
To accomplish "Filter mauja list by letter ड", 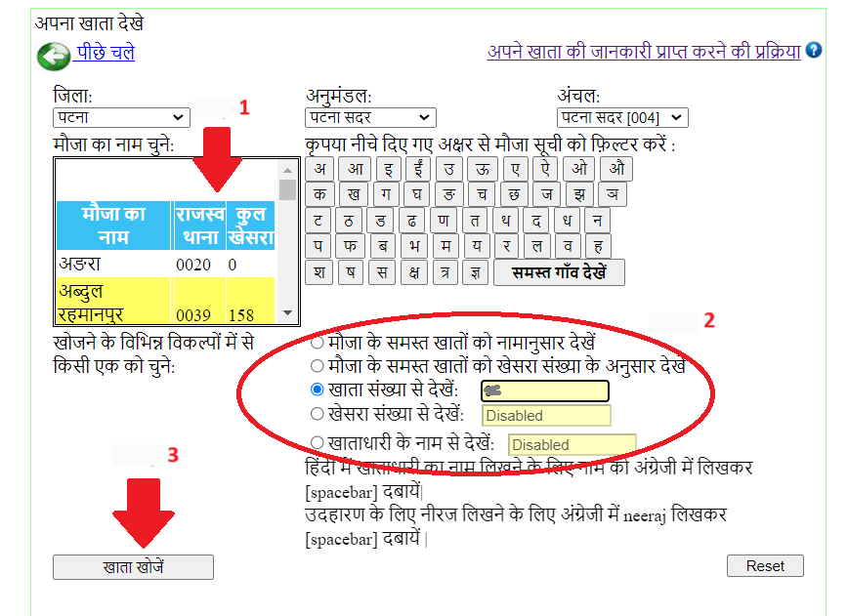I will coord(380,220).
